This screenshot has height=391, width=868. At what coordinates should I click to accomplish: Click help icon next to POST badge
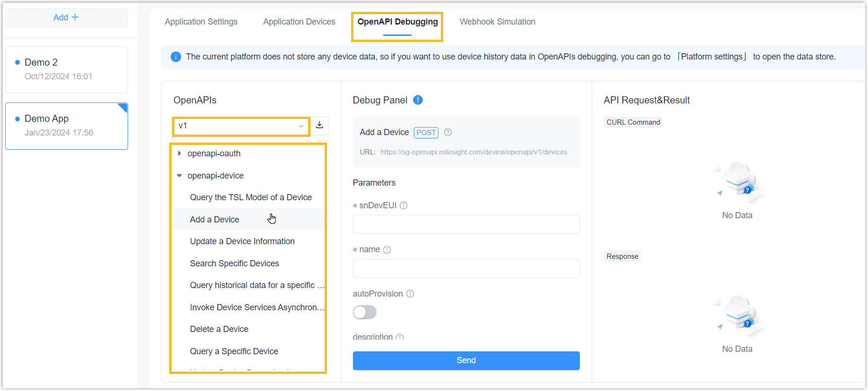tap(448, 132)
